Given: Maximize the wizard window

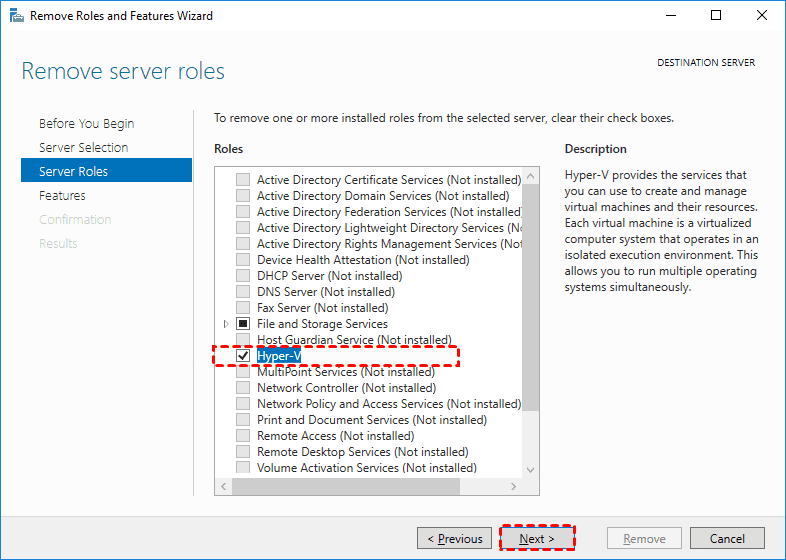Looking at the screenshot, I should [716, 16].
